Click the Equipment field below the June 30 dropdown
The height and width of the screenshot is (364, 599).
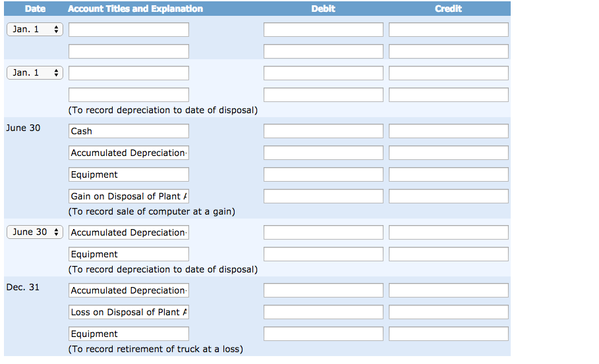click(x=128, y=255)
